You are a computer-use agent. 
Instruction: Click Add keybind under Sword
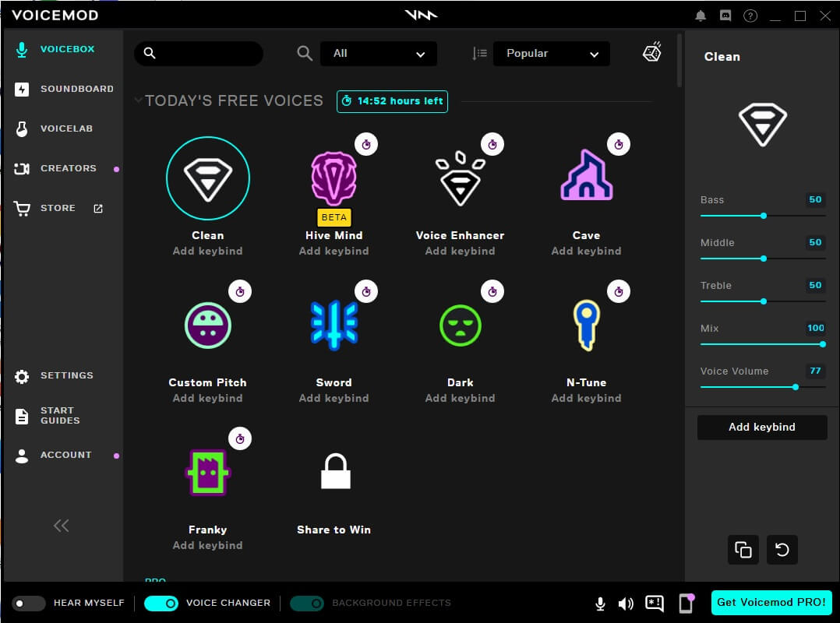tap(334, 398)
